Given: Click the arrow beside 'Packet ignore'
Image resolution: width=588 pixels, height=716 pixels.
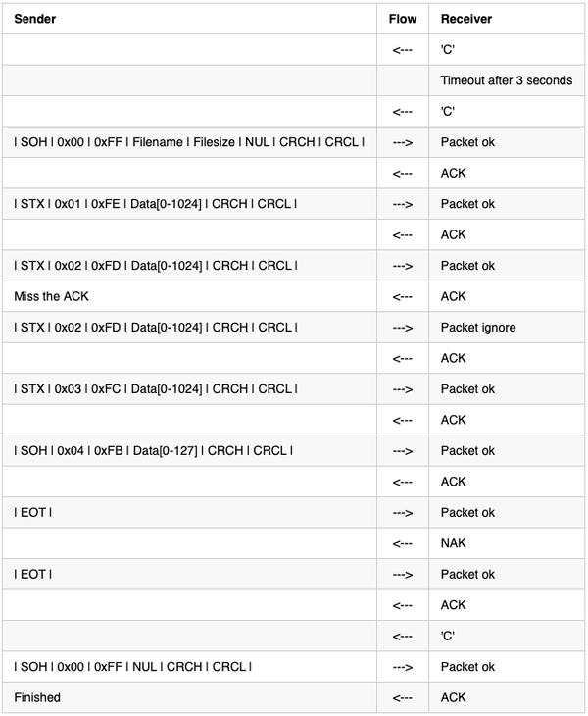Looking at the screenshot, I should pos(402,328).
